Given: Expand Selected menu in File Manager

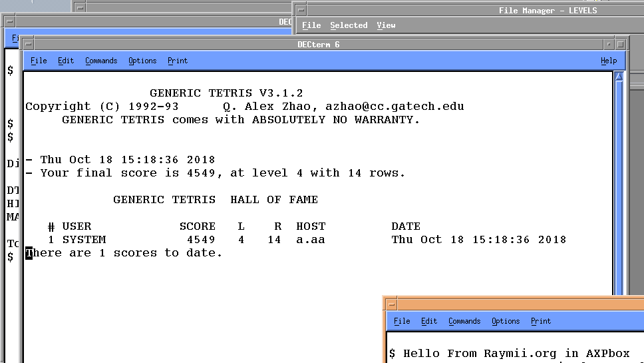Looking at the screenshot, I should point(349,25).
